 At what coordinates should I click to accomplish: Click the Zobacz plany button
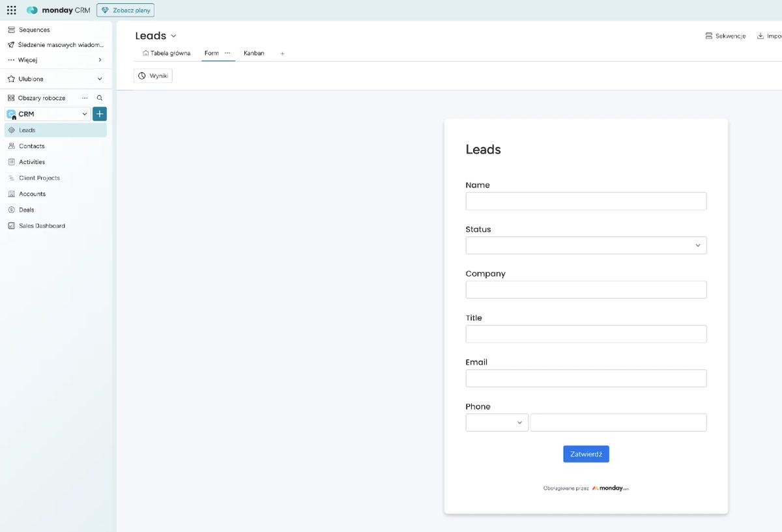[126, 10]
